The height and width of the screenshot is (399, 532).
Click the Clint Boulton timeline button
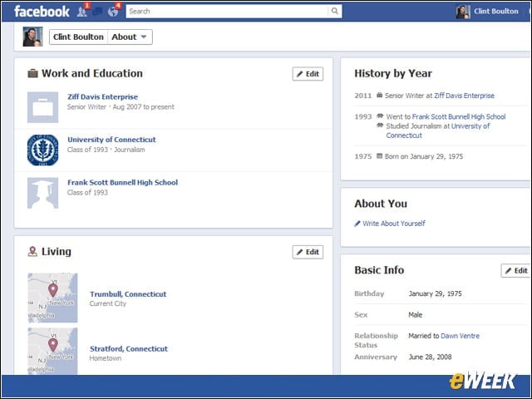pos(78,37)
